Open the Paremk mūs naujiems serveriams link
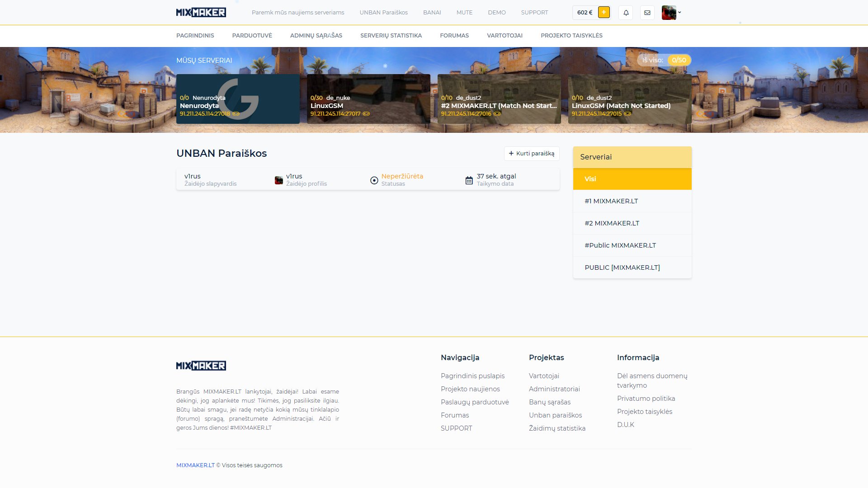 [298, 13]
